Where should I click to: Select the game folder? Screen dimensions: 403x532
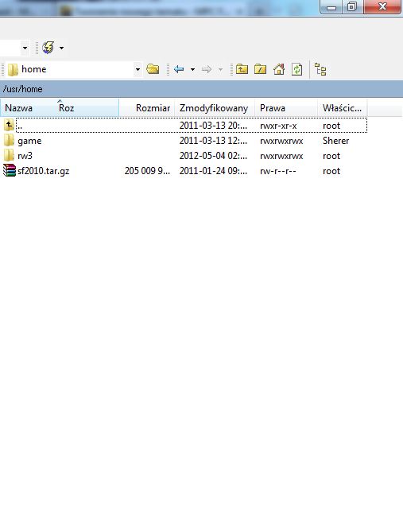(29, 141)
